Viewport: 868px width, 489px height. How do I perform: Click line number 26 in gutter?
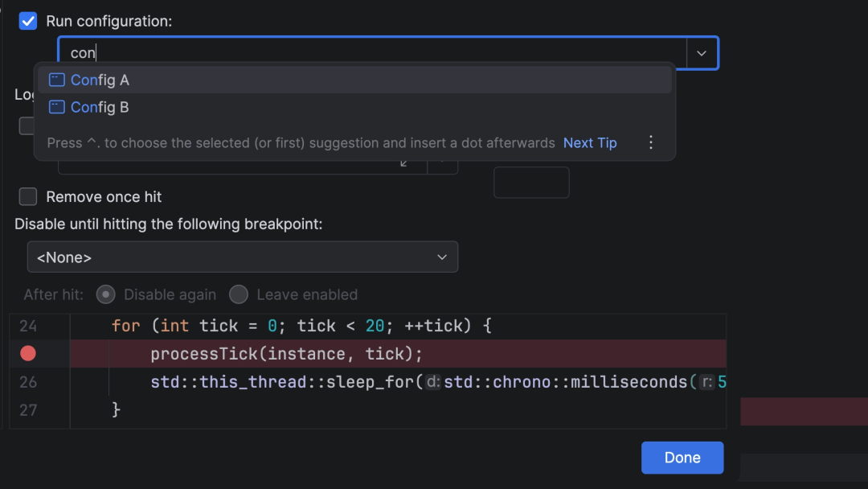28,382
